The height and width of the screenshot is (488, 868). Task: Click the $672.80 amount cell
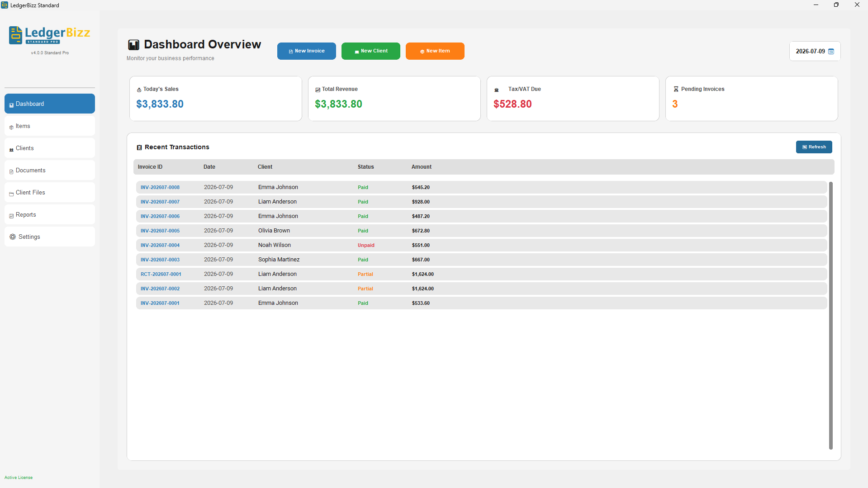421,231
